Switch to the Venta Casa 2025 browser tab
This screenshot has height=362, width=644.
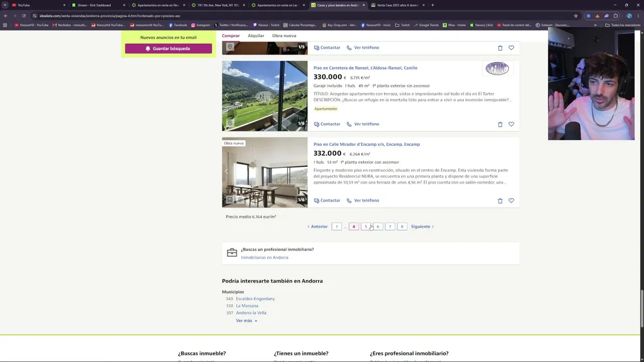(397, 5)
